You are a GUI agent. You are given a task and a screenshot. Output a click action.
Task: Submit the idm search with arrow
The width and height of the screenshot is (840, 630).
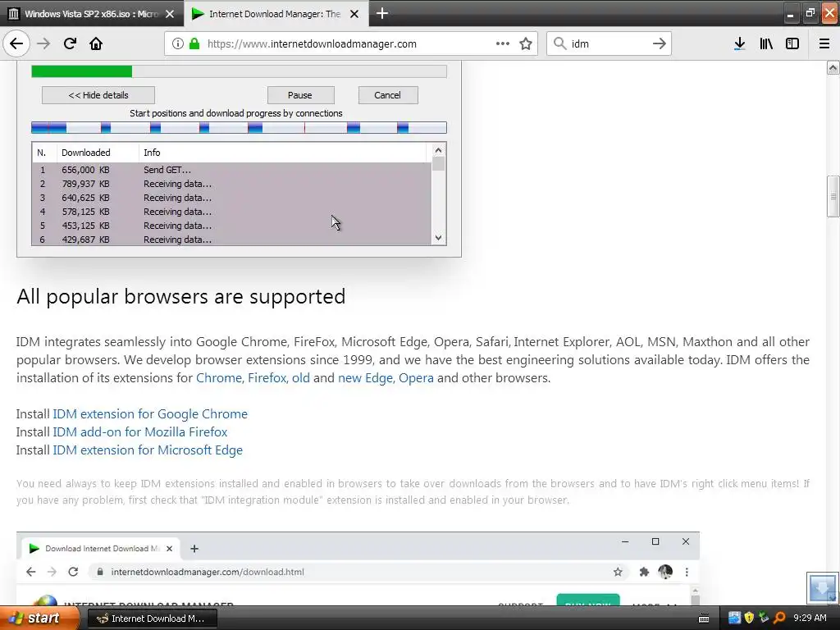[x=660, y=43]
